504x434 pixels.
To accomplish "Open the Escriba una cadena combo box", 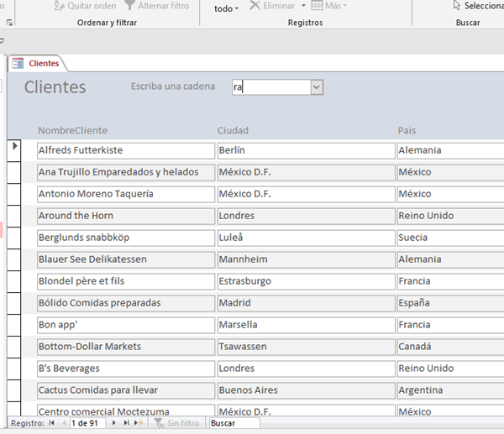I will (317, 86).
